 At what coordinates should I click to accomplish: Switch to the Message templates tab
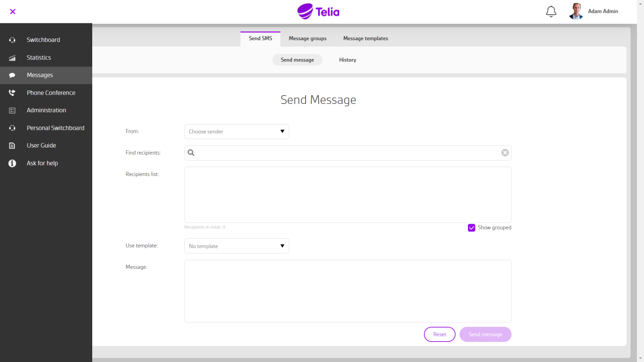click(x=365, y=38)
